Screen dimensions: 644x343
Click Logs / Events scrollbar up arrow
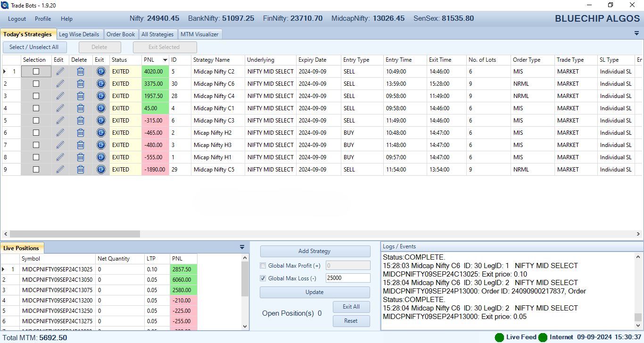pyautogui.click(x=638, y=257)
